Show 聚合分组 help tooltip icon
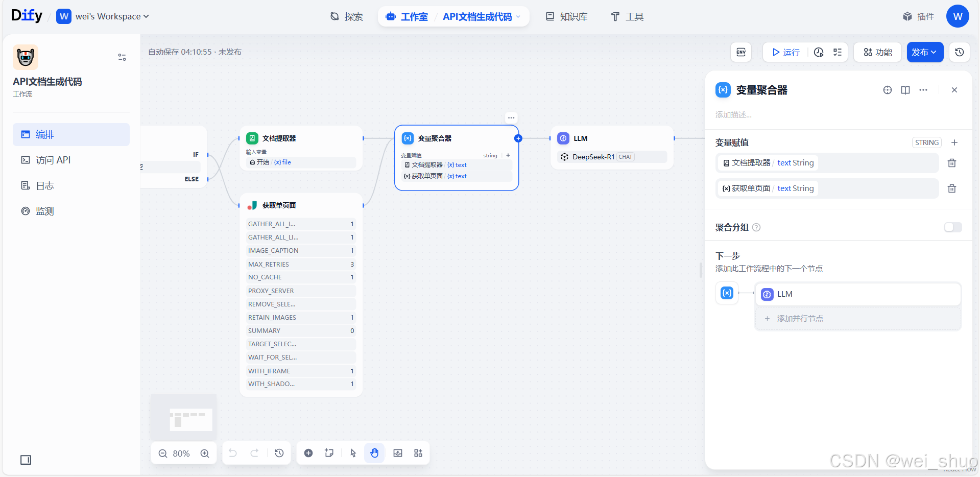 (x=756, y=227)
